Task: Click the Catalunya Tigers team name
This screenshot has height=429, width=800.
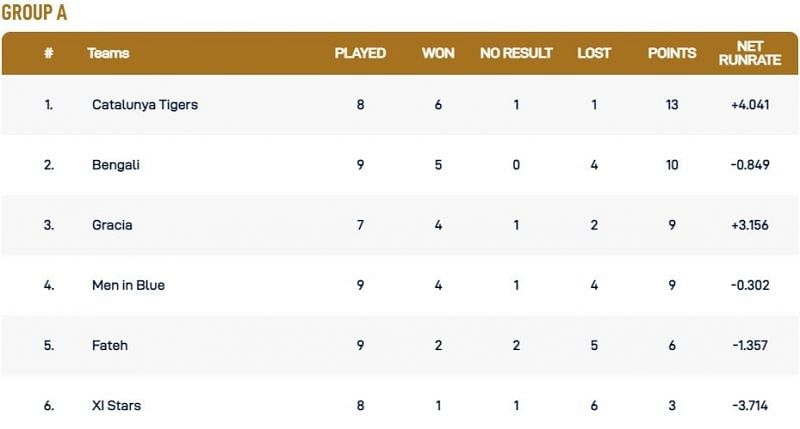Action: click(144, 105)
